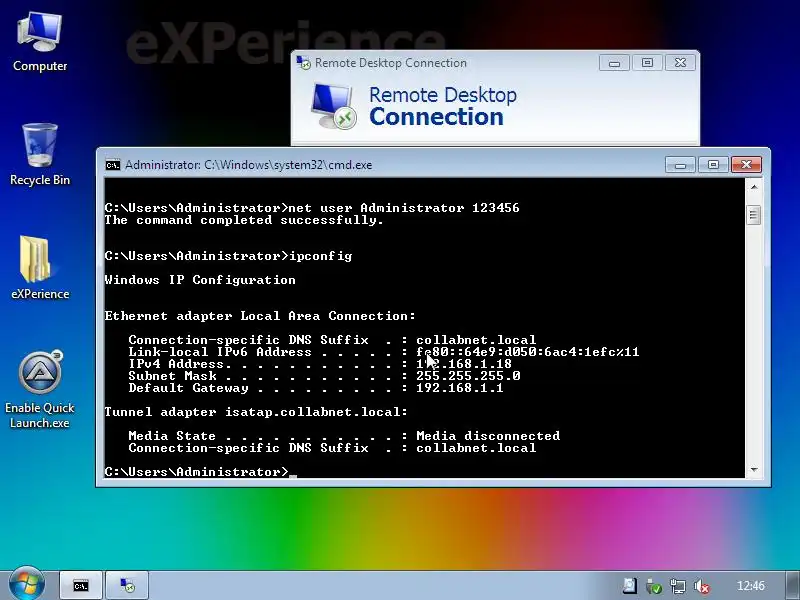Click the computer icon in Remote Desktop banner
Viewport: 800px width, 600px height.
334,106
